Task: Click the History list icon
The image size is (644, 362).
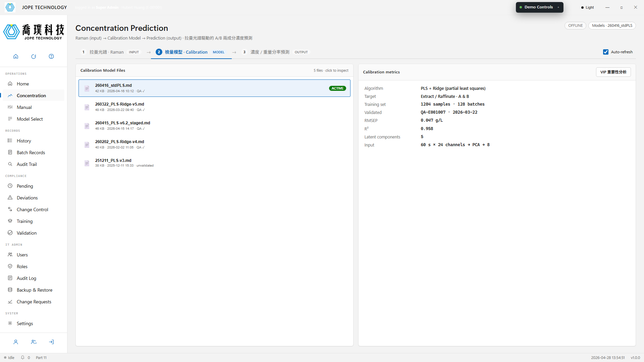Action: coord(10,141)
